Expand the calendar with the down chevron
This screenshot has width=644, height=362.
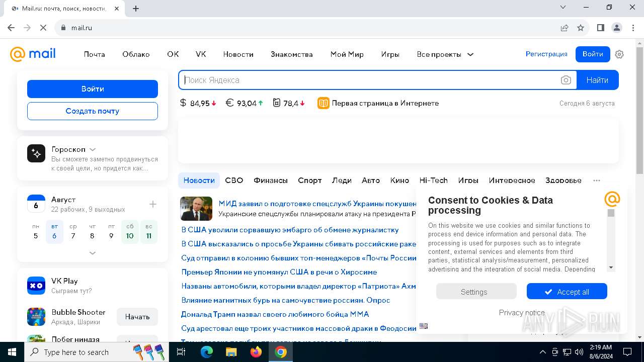click(x=93, y=253)
